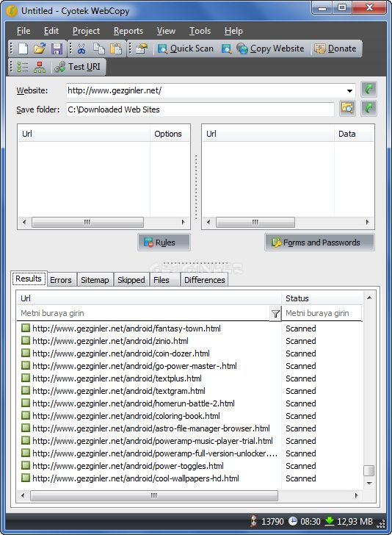
Task: Select the coin-dozer.html result row
Action: (189, 353)
